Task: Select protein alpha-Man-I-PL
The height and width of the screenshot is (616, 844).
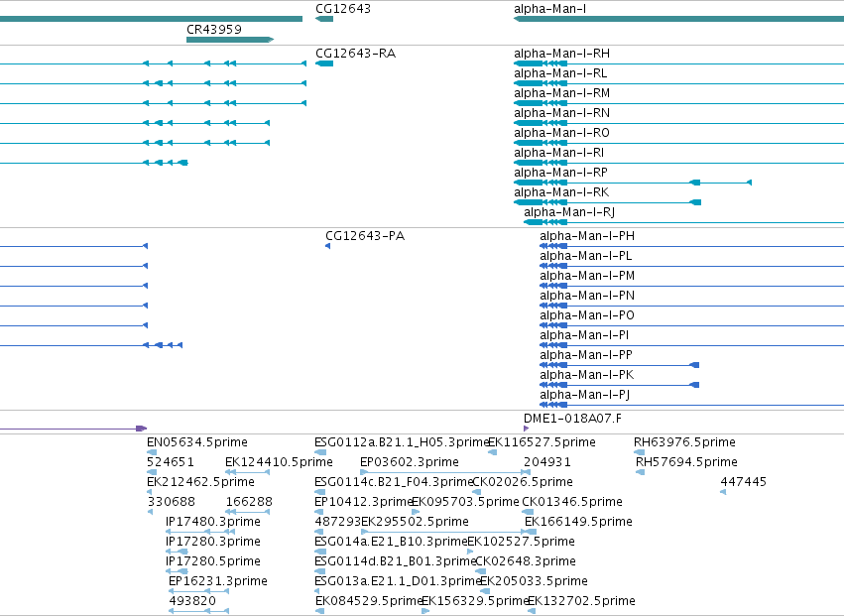Action: pos(585,256)
